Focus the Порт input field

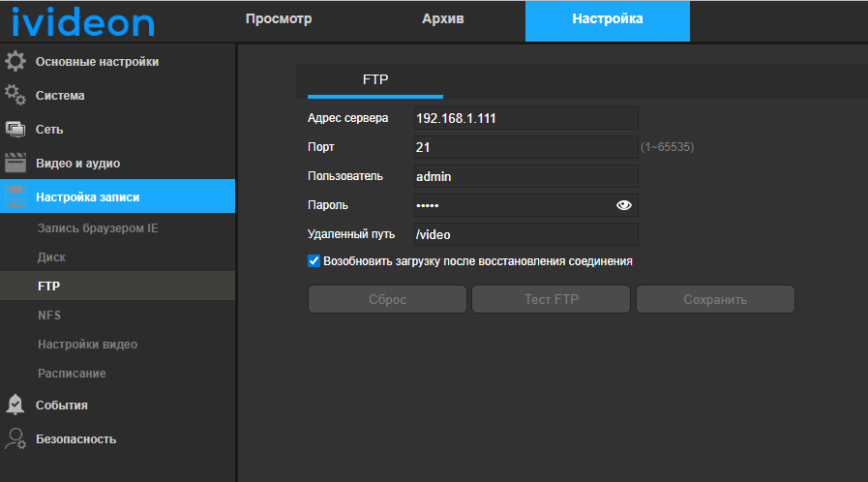tap(525, 147)
